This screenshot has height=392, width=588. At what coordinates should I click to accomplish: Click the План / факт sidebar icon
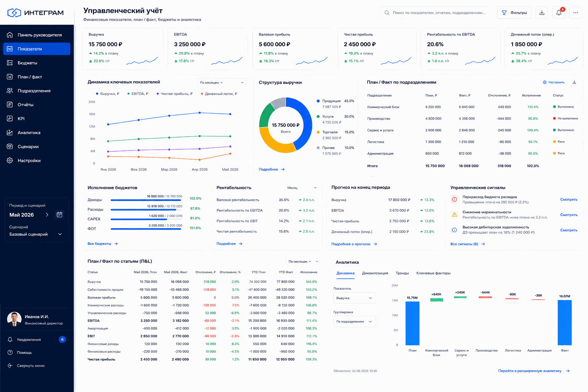click(10, 77)
